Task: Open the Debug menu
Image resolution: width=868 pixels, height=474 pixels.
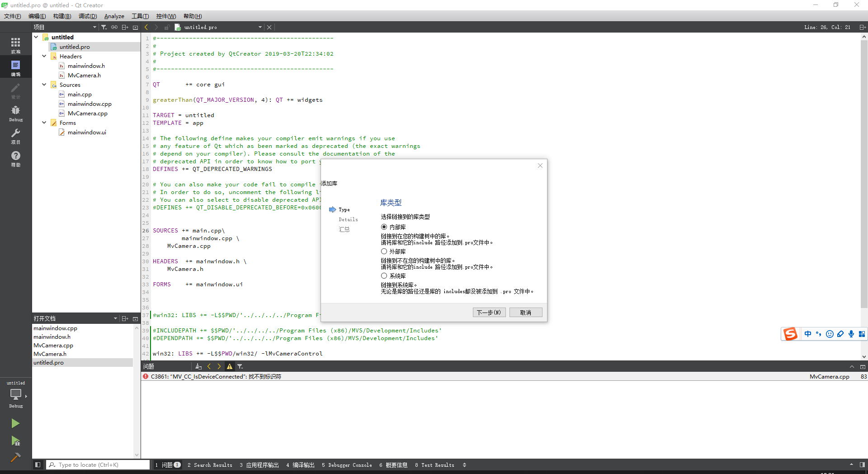Action: (x=88, y=16)
